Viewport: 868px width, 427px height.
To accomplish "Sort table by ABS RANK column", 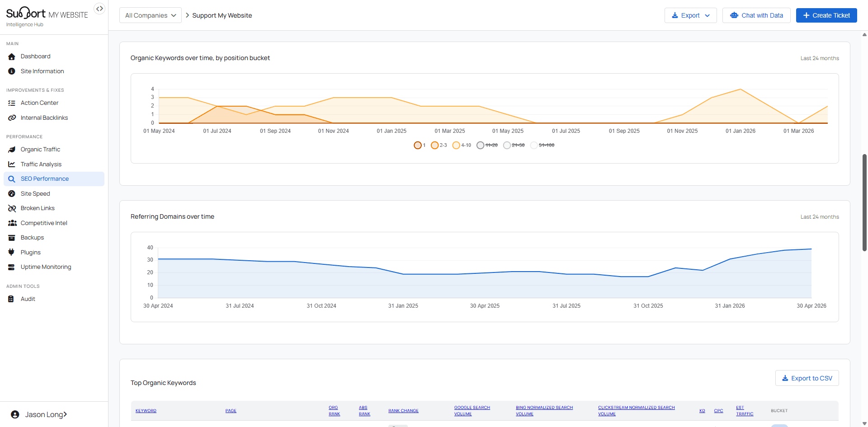I will 364,411.
